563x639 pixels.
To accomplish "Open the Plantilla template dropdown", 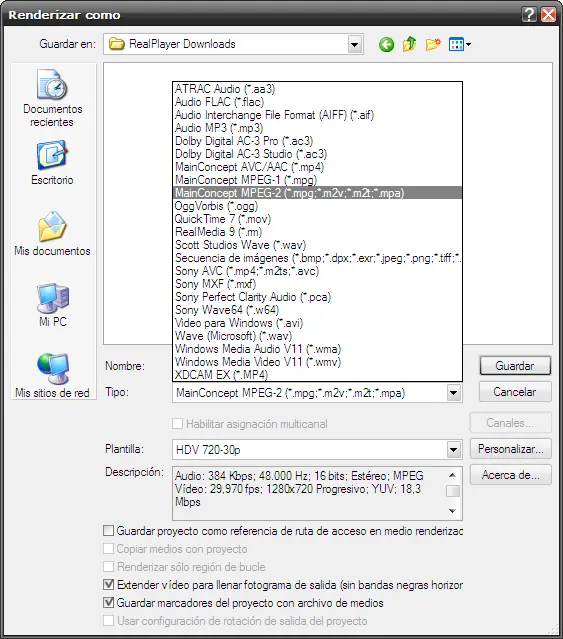I will click(x=453, y=450).
